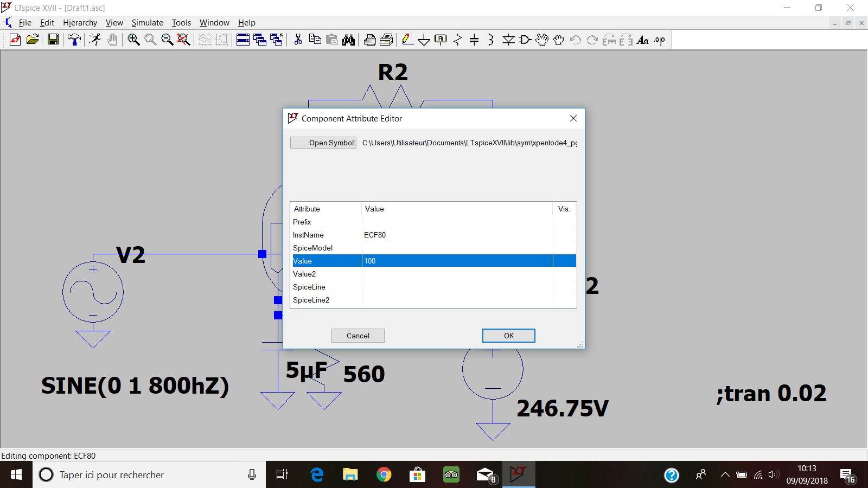The image size is (868, 488).
Task: Click the SINE(0 1 800hZ) text in schematic
Action: 135,386
